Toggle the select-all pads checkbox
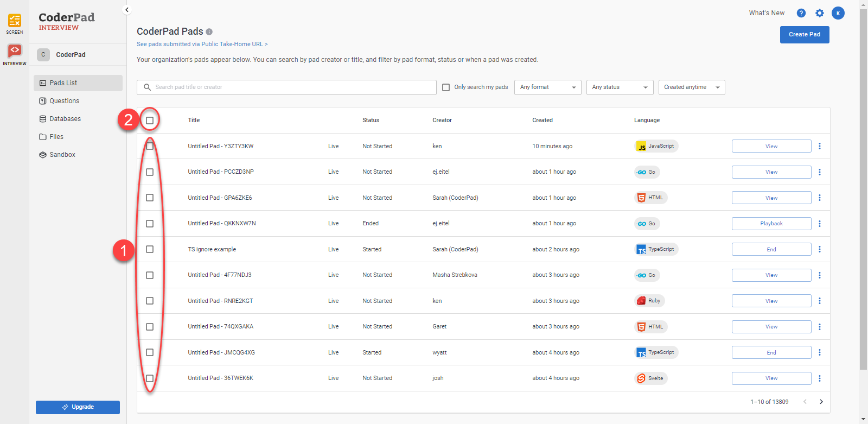The height and width of the screenshot is (424, 868). (150, 121)
